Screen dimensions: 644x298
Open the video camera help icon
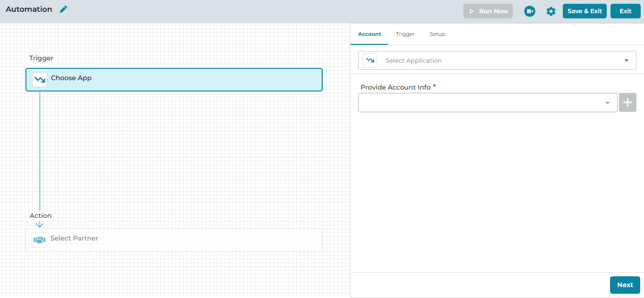tap(530, 11)
